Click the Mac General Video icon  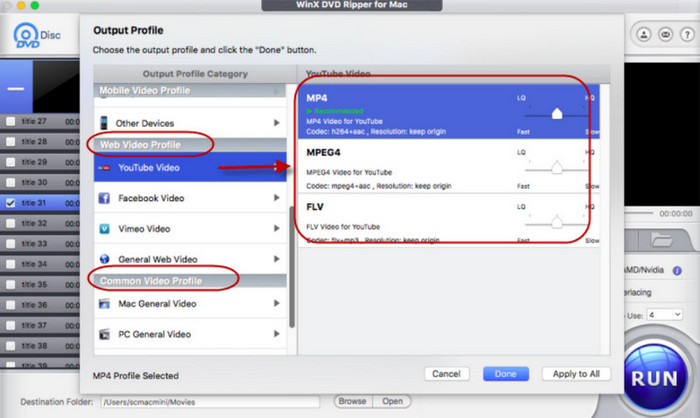(x=104, y=304)
